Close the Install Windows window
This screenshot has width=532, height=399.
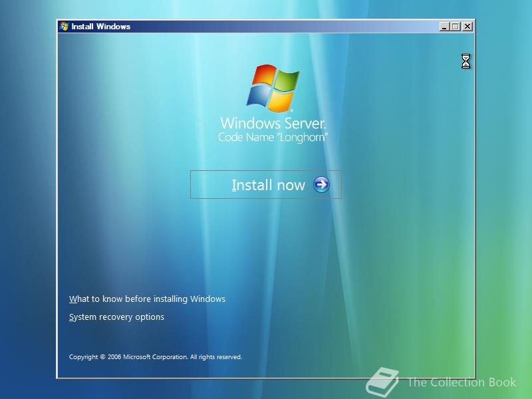[x=467, y=27]
